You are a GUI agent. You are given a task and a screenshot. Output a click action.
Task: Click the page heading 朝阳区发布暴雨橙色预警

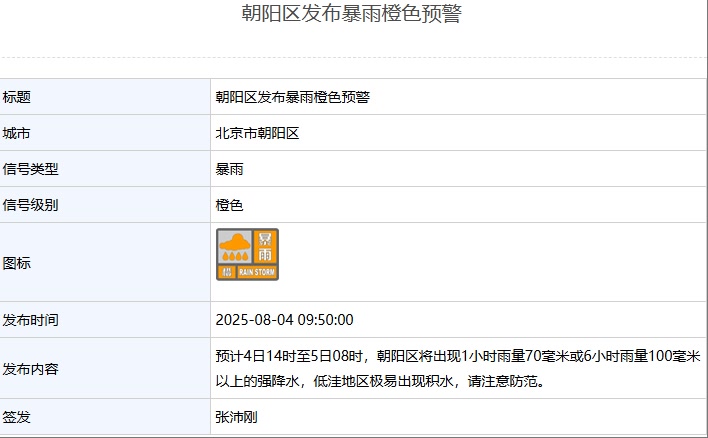pyautogui.click(x=352, y=14)
